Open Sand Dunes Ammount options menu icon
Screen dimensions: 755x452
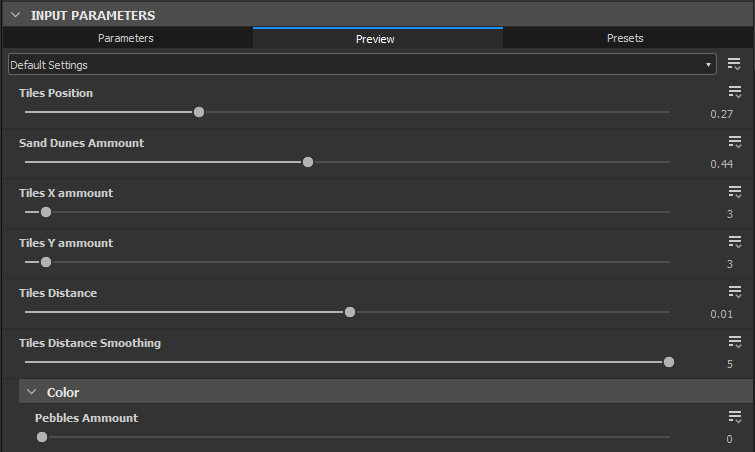pyautogui.click(x=735, y=142)
